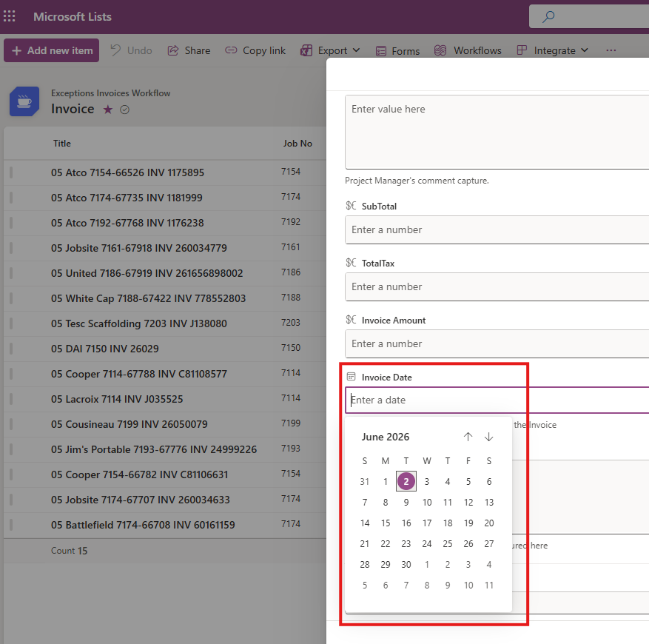The width and height of the screenshot is (649, 644).
Task: Click the Invoice Date input field
Action: [x=497, y=400]
